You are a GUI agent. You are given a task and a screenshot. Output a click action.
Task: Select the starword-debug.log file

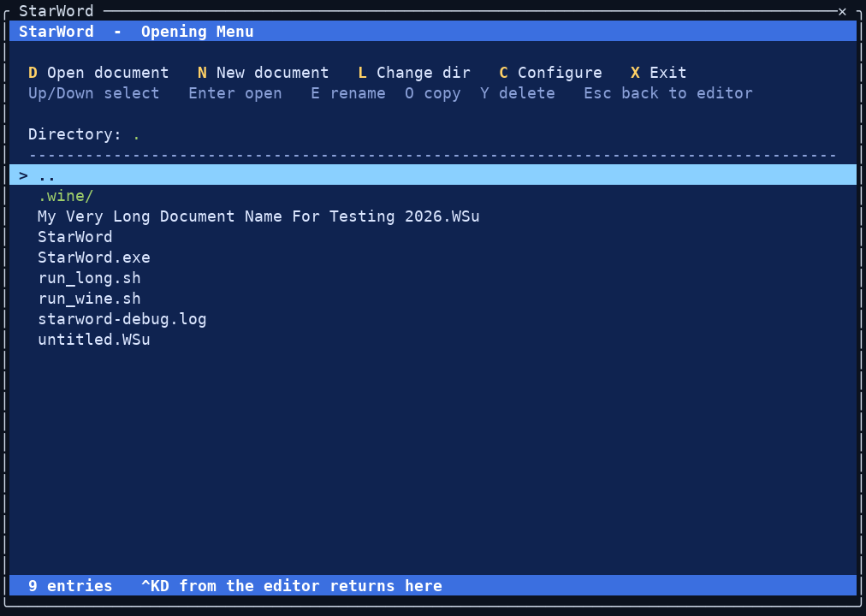(122, 319)
